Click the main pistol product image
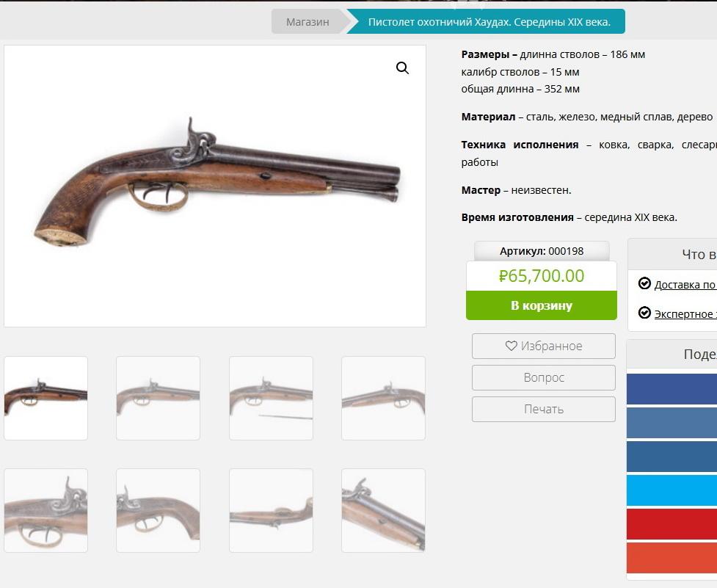Viewport: 717px width, 588px height. click(215, 186)
